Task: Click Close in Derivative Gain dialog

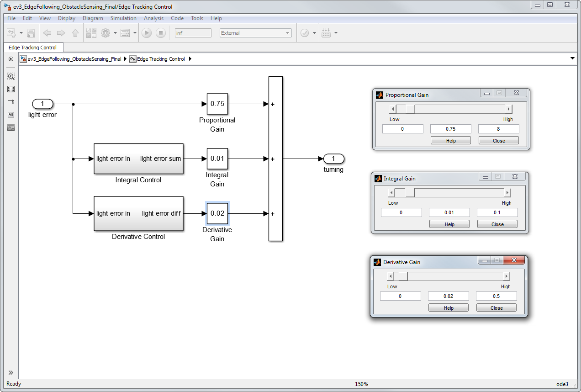Action: (496, 308)
